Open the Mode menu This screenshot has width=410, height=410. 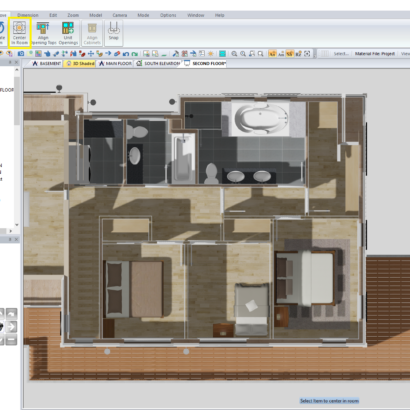pos(143,15)
